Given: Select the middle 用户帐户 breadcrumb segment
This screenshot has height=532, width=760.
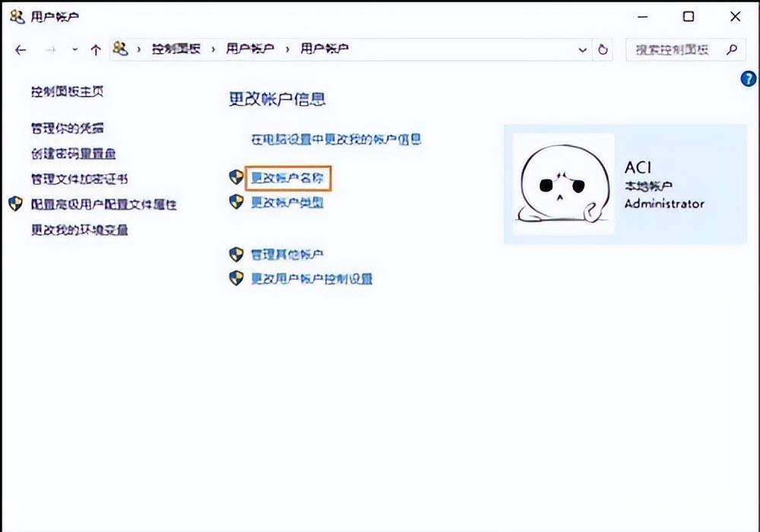Looking at the screenshot, I should pyautogui.click(x=250, y=49).
